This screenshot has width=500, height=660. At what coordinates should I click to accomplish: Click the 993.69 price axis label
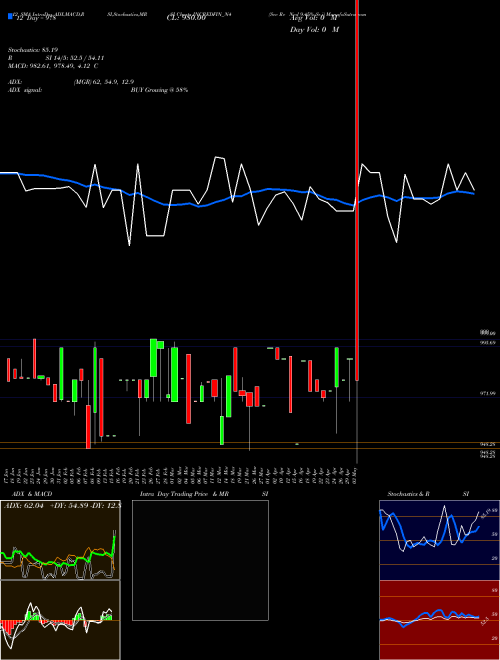coord(488,343)
